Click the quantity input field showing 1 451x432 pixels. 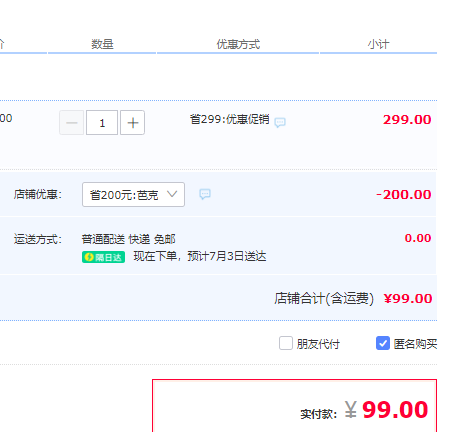point(102,123)
